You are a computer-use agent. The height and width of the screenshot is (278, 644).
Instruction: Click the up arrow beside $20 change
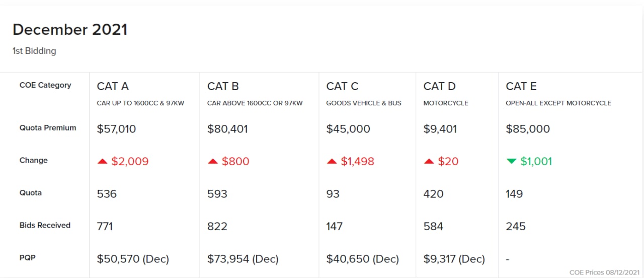point(429,161)
